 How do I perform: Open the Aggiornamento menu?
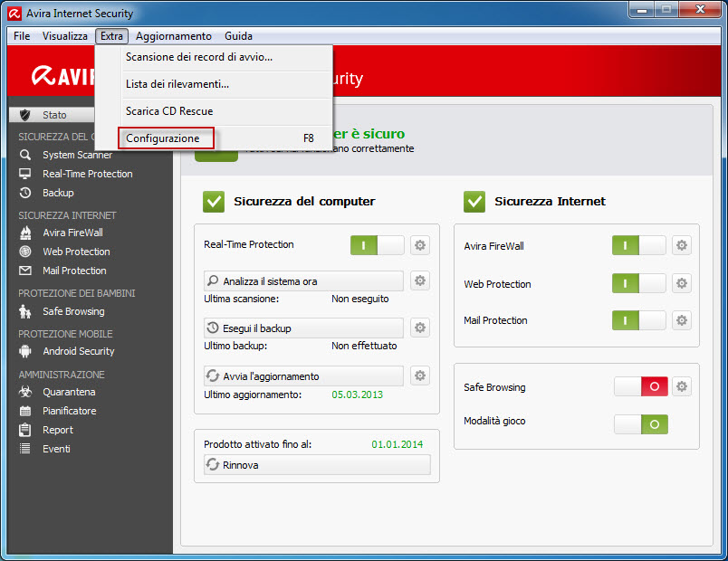click(174, 36)
